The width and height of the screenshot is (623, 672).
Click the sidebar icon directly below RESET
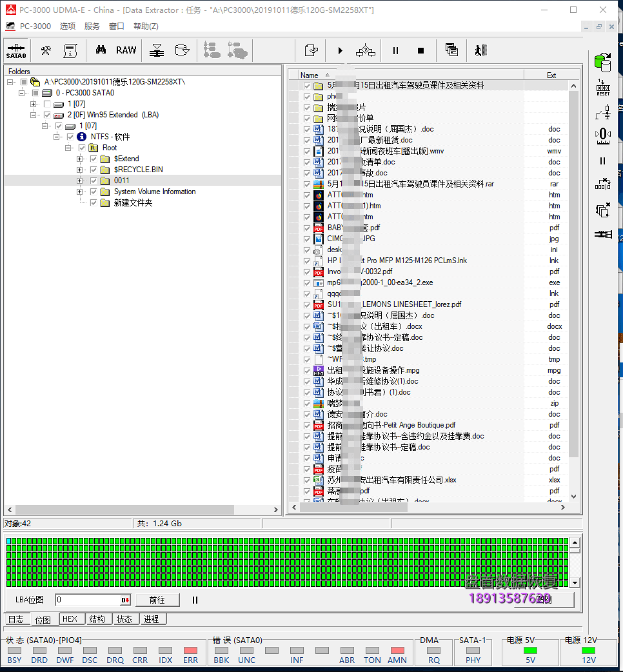click(x=603, y=113)
